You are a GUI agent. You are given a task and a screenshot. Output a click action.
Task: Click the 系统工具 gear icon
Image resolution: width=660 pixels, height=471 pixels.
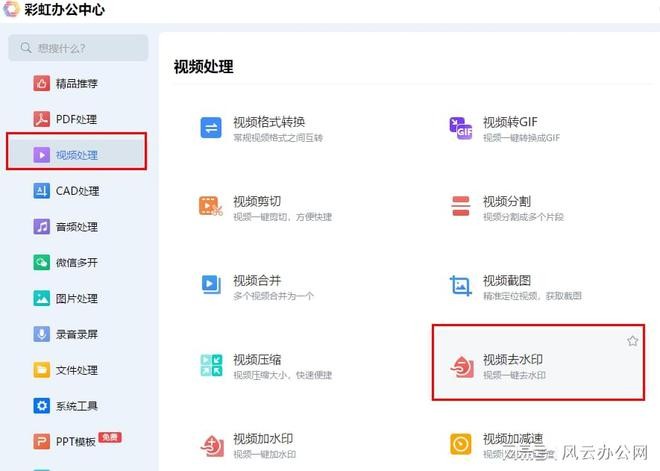(x=41, y=406)
